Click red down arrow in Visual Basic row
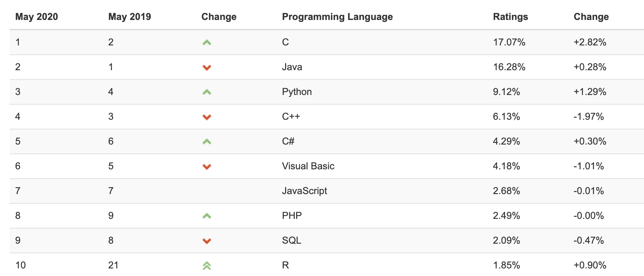Image resolution: width=644 pixels, height=276 pixels. pyautogui.click(x=207, y=167)
